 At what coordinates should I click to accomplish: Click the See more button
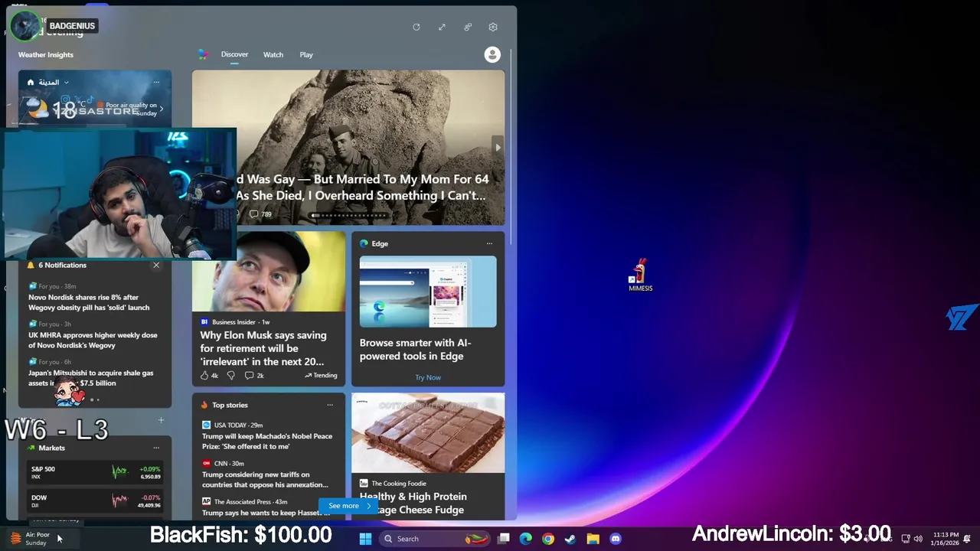pyautogui.click(x=349, y=506)
